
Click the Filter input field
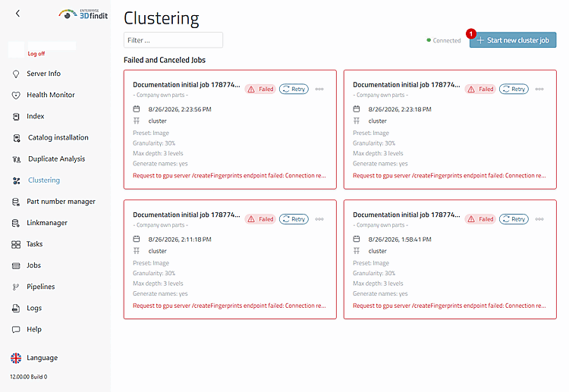[x=173, y=40]
